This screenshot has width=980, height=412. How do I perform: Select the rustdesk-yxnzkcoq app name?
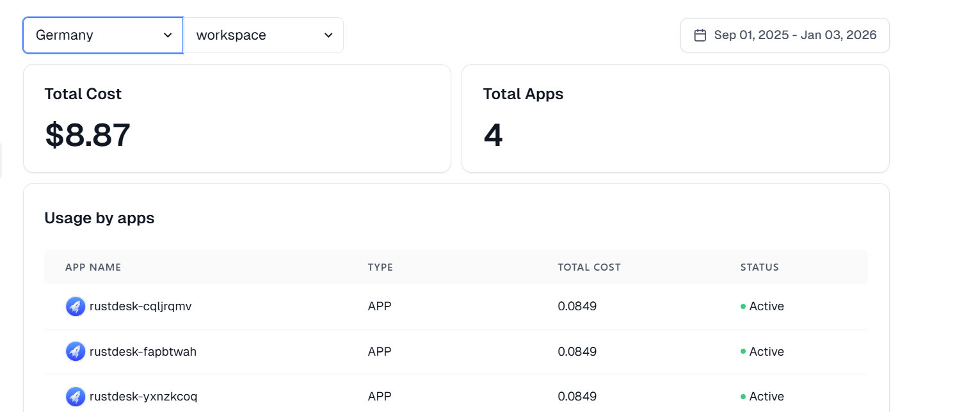(143, 397)
